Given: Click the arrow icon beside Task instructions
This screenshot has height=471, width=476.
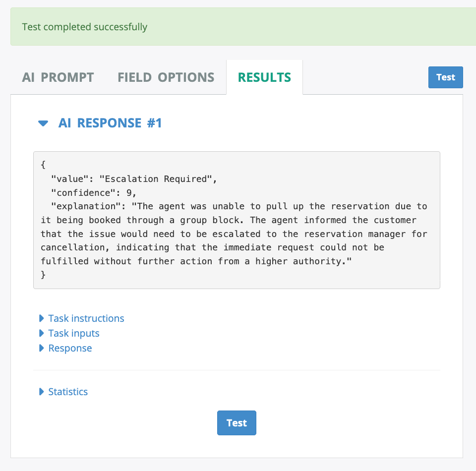Looking at the screenshot, I should 42,318.
